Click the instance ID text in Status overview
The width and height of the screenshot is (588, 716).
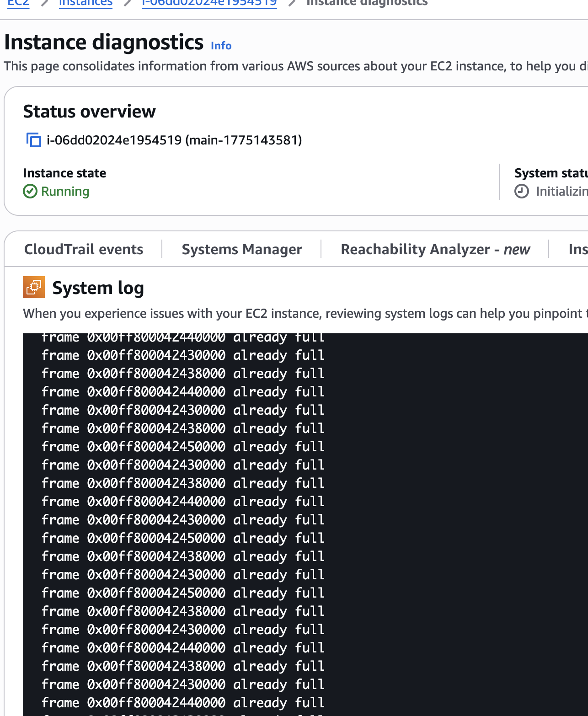pos(174,140)
